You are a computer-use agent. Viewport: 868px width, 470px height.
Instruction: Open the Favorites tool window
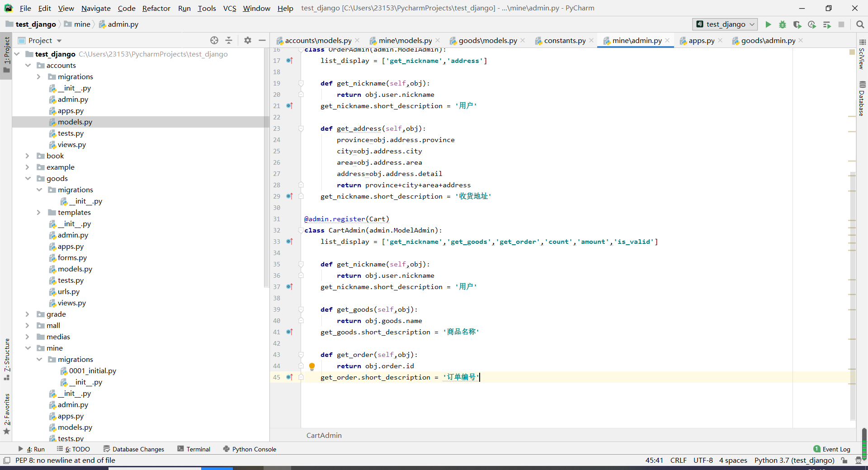click(x=7, y=413)
